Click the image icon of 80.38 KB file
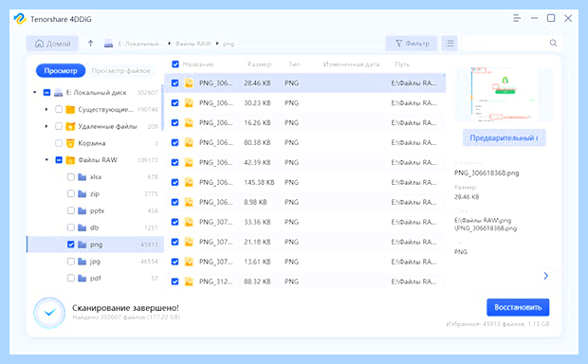 (189, 142)
